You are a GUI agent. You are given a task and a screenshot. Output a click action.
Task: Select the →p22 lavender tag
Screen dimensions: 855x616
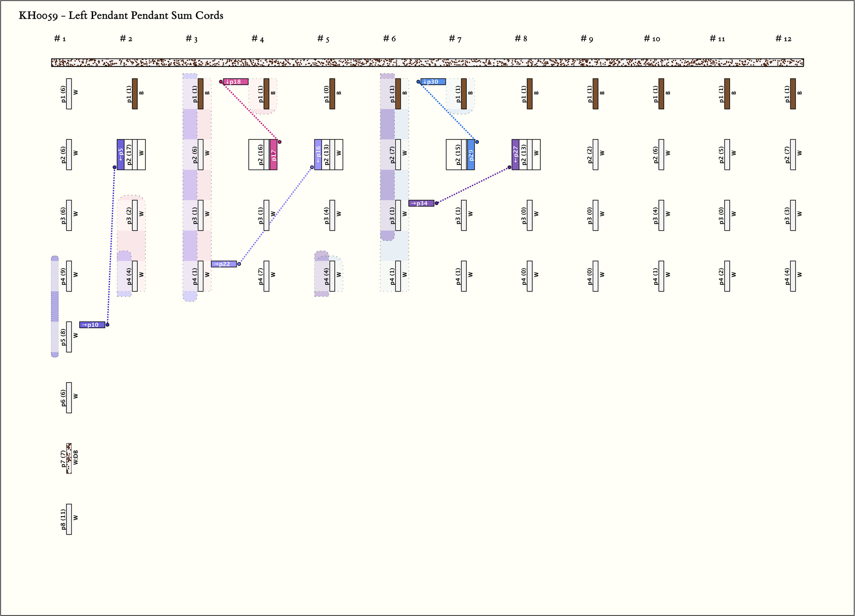point(224,264)
